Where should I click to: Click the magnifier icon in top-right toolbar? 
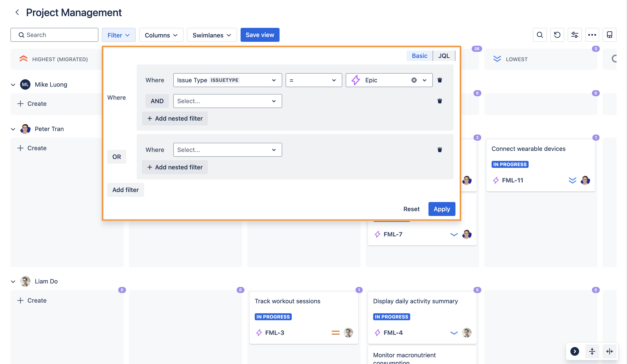point(540,35)
